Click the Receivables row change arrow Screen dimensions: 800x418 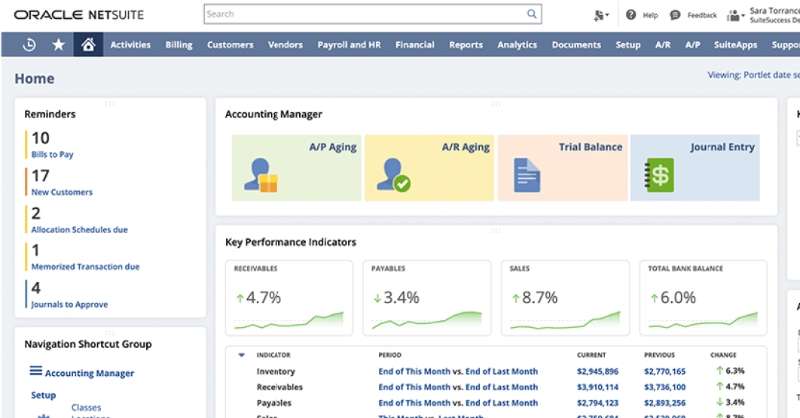tap(719, 386)
